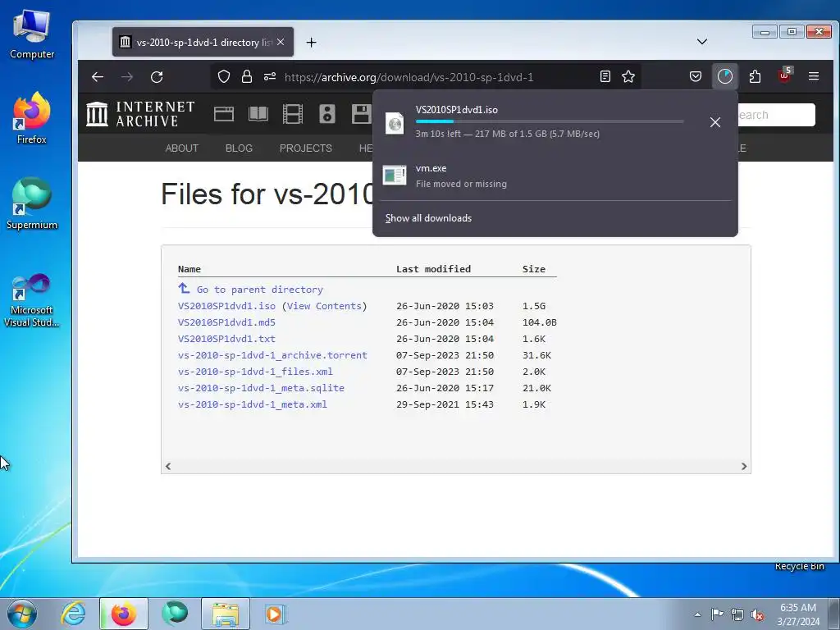Select the vs-2010-sp-1dvd-1 directory listing tab
The height and width of the screenshot is (630, 840).
click(203, 42)
